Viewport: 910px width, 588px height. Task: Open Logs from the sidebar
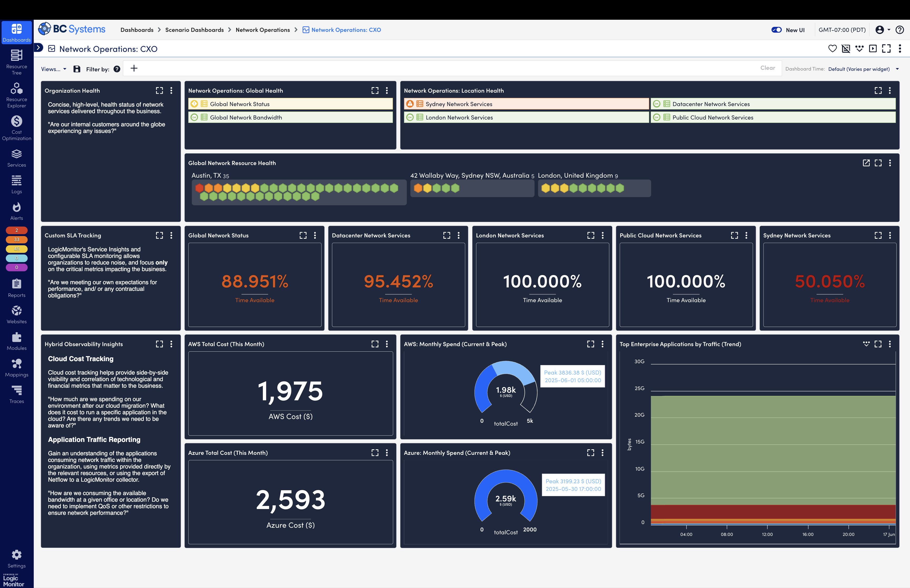coord(16,185)
